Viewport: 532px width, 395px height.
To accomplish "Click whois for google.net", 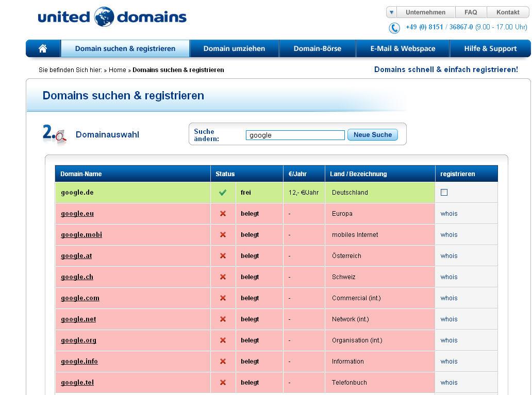I will coord(449,319).
